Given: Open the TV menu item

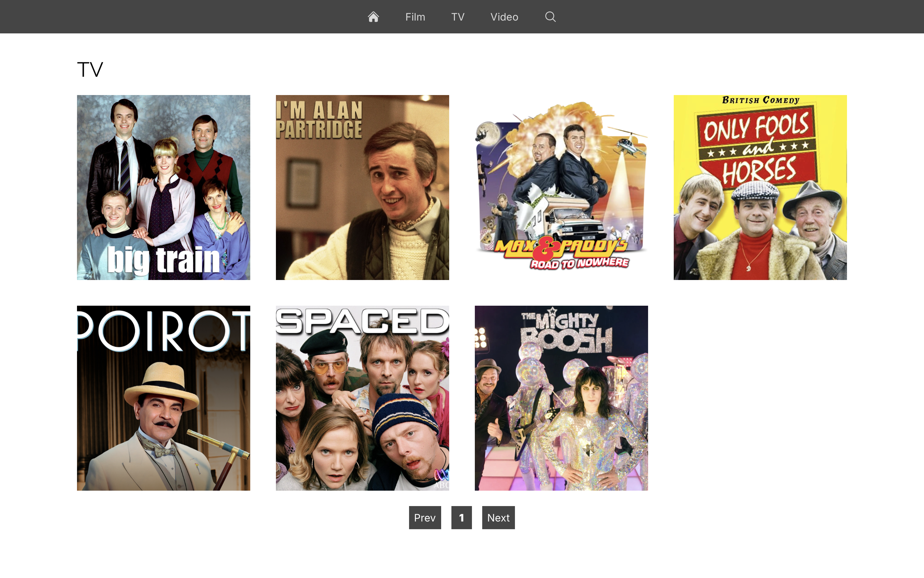Looking at the screenshot, I should point(458,17).
